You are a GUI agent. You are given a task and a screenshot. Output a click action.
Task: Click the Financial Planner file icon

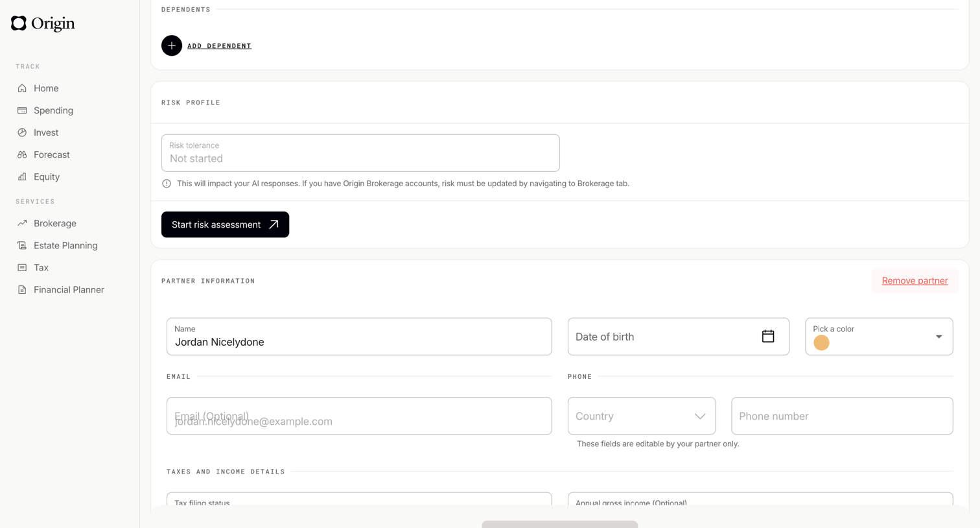pyautogui.click(x=22, y=289)
